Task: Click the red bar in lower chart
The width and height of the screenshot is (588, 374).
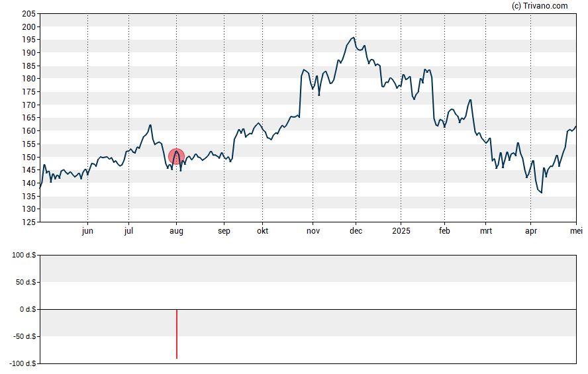Action: [177, 334]
